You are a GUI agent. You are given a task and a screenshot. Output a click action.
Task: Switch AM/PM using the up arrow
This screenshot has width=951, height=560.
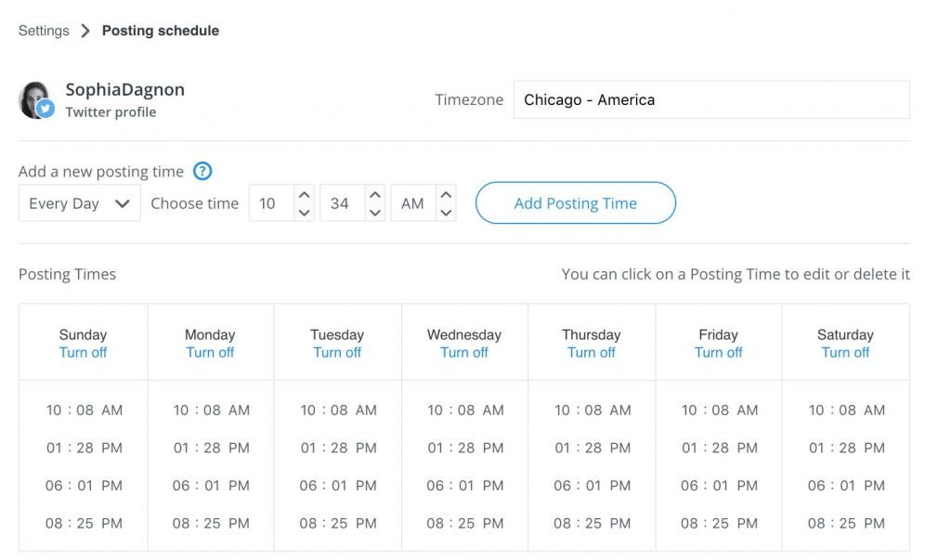pos(446,195)
